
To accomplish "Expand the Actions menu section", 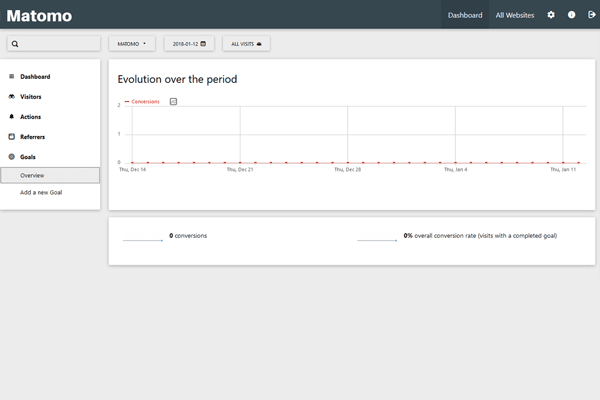I will [30, 117].
